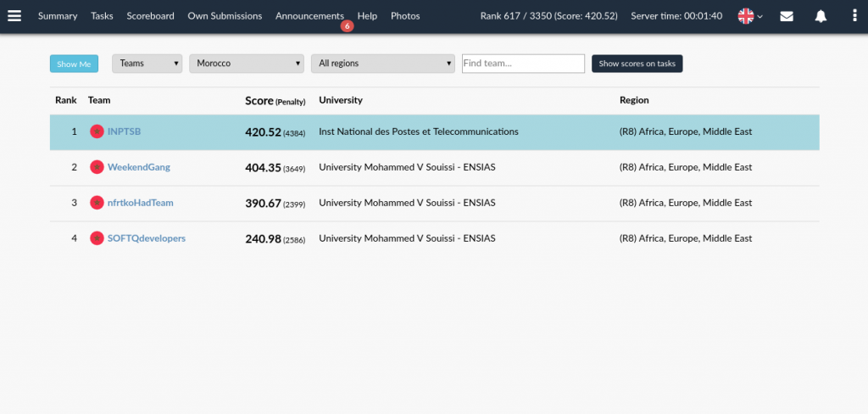Open the Own Submissions page
The width and height of the screenshot is (868, 414).
click(x=225, y=16)
